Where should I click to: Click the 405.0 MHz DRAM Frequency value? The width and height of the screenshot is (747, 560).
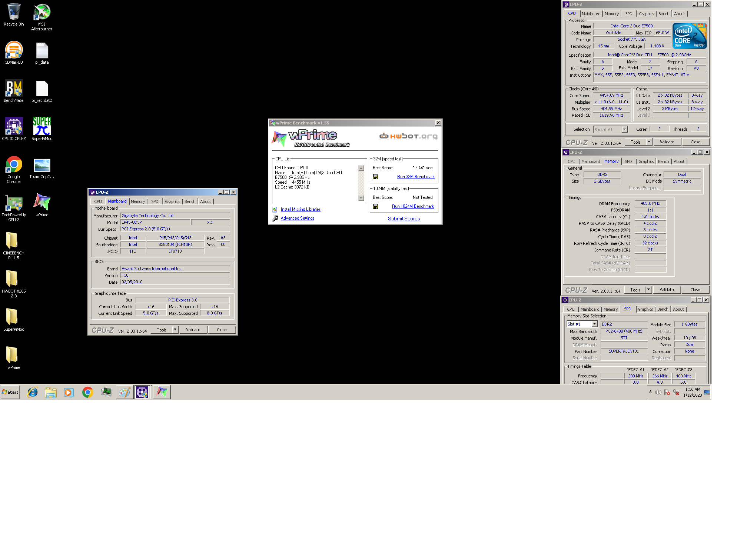coord(650,203)
